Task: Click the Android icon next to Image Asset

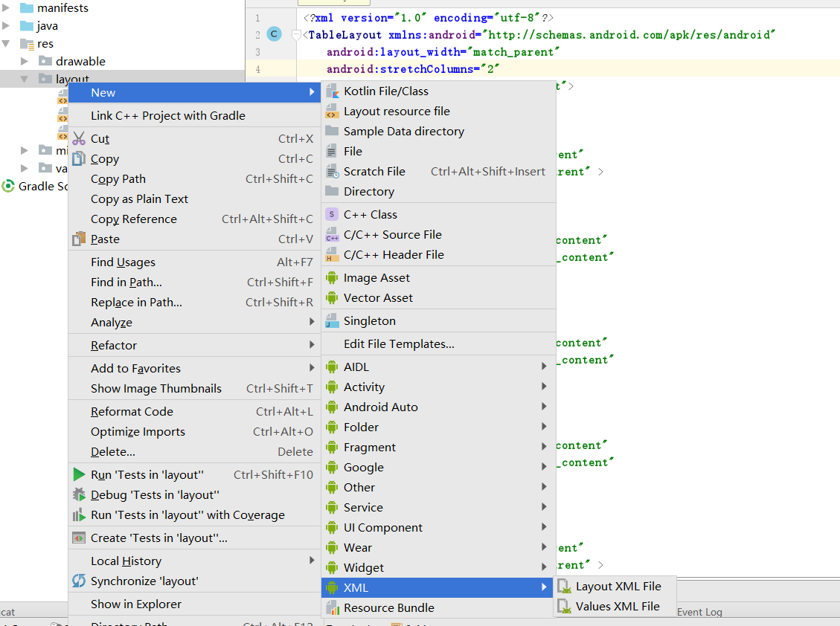Action: tap(331, 277)
